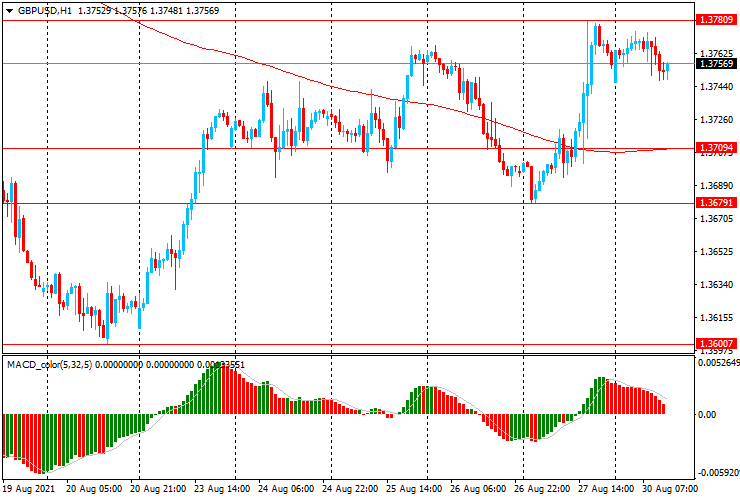Screen dimensions: 740x500
Task: Click the 23 Aug 14:00 time label
Action: point(222,488)
